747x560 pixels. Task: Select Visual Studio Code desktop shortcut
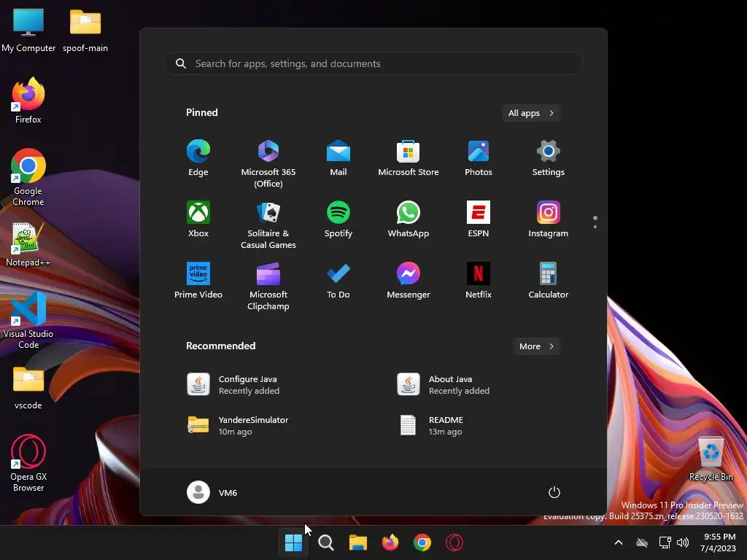point(28,321)
